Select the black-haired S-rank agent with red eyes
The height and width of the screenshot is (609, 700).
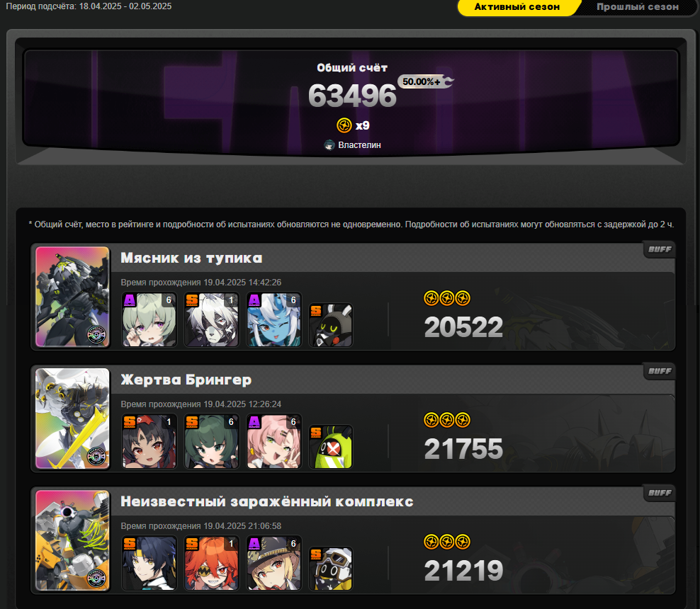[149, 441]
